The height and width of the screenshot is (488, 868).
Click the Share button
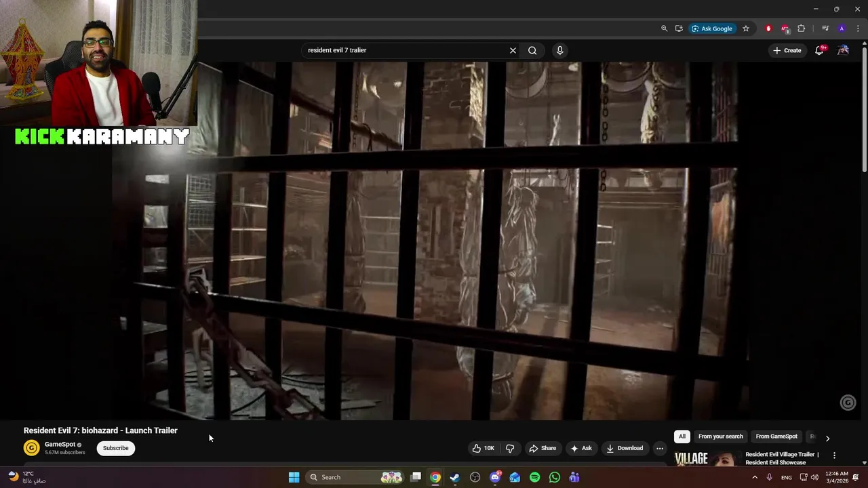click(x=542, y=448)
